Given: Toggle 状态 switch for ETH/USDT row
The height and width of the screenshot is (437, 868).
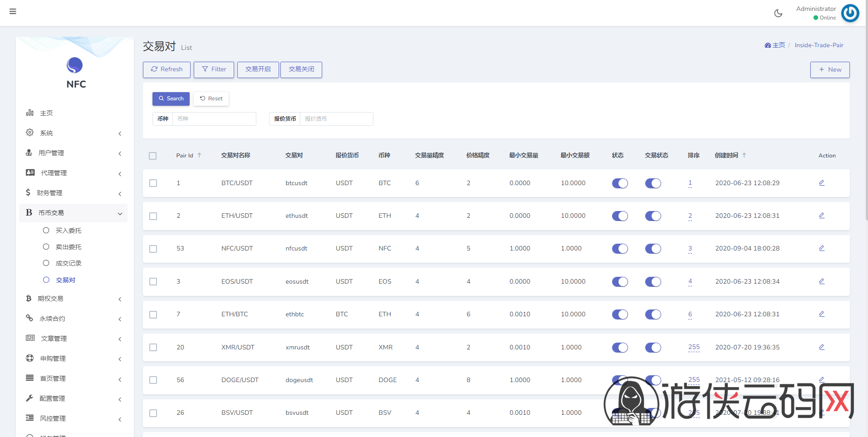Looking at the screenshot, I should [620, 216].
